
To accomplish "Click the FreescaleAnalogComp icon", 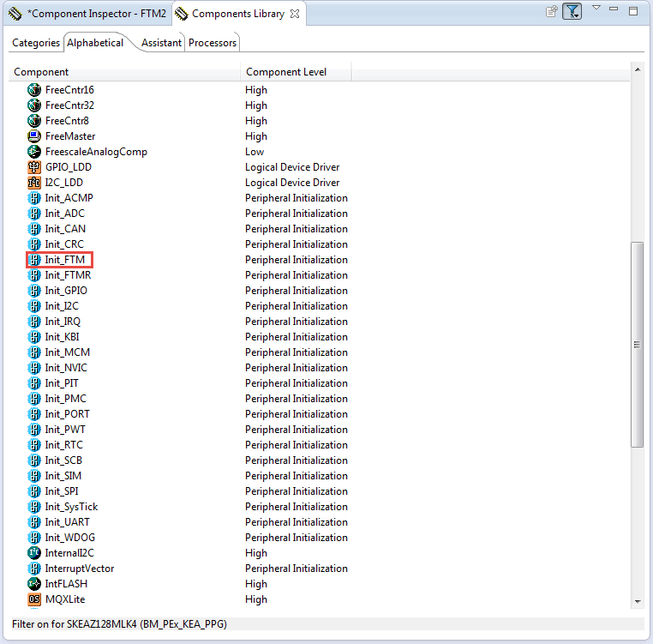I will pyautogui.click(x=34, y=151).
